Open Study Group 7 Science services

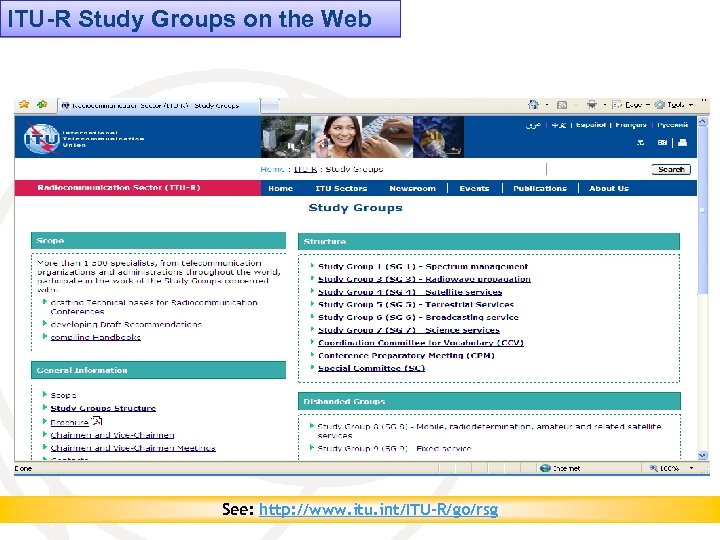[409, 330]
